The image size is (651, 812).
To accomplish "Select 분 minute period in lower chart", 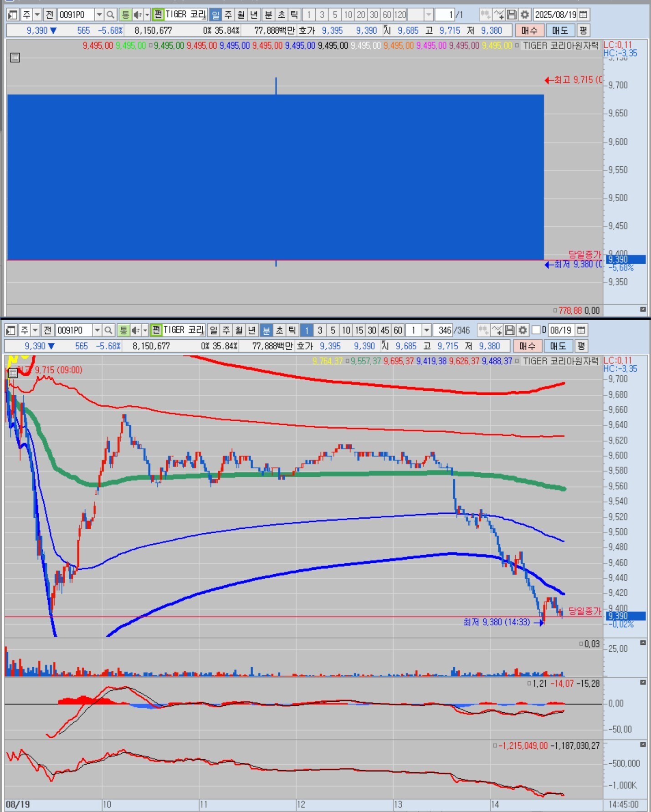I will point(267,330).
